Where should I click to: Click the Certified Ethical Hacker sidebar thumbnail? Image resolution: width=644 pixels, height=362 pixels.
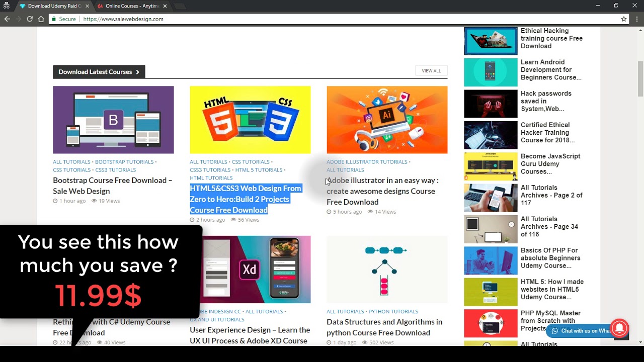click(491, 135)
